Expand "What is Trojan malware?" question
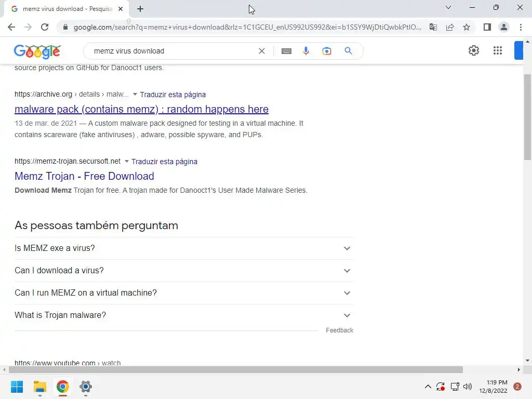The height and width of the screenshot is (399, 532). 184,315
